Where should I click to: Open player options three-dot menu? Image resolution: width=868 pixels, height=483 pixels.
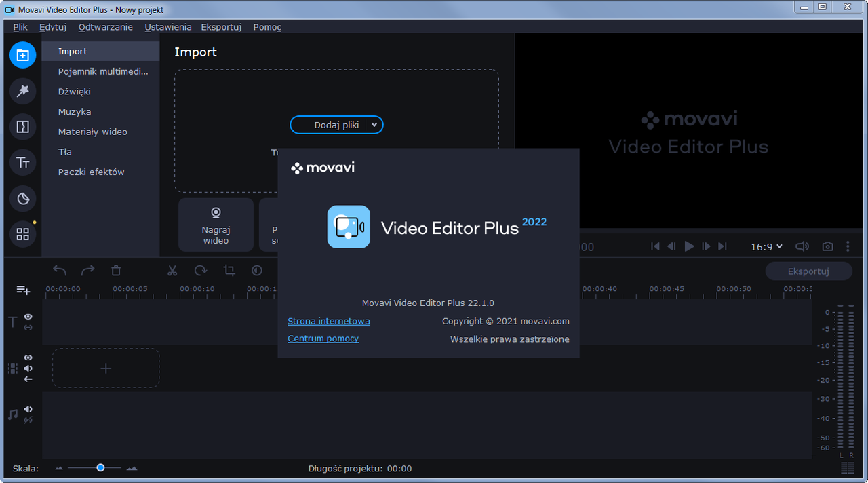coord(848,246)
